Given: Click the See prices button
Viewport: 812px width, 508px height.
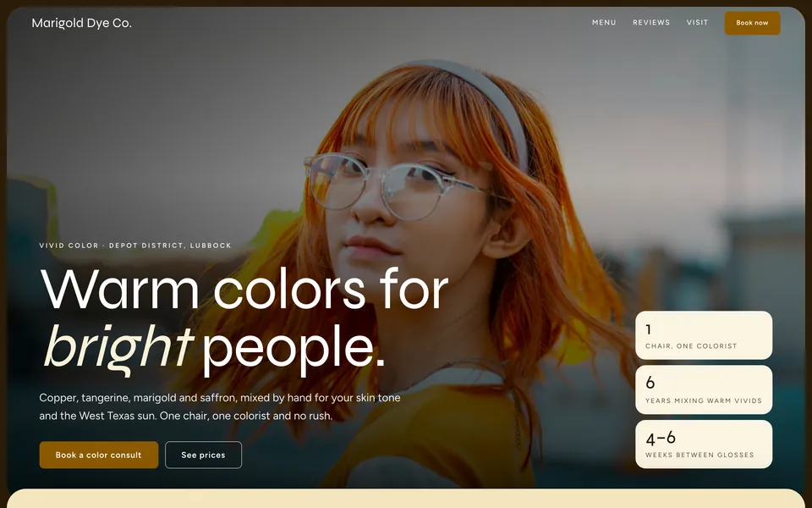Looking at the screenshot, I should click(203, 455).
